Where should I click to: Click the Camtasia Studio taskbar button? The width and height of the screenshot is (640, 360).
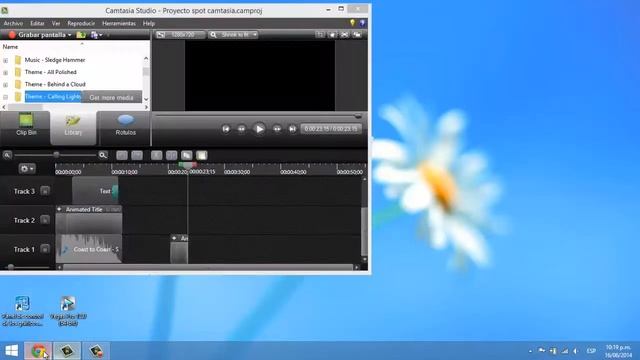(67, 351)
